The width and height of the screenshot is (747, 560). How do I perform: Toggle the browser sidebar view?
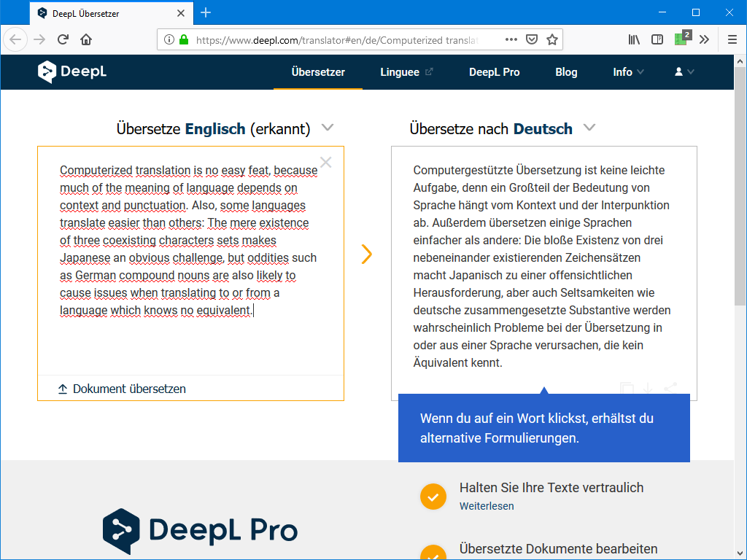[657, 39]
